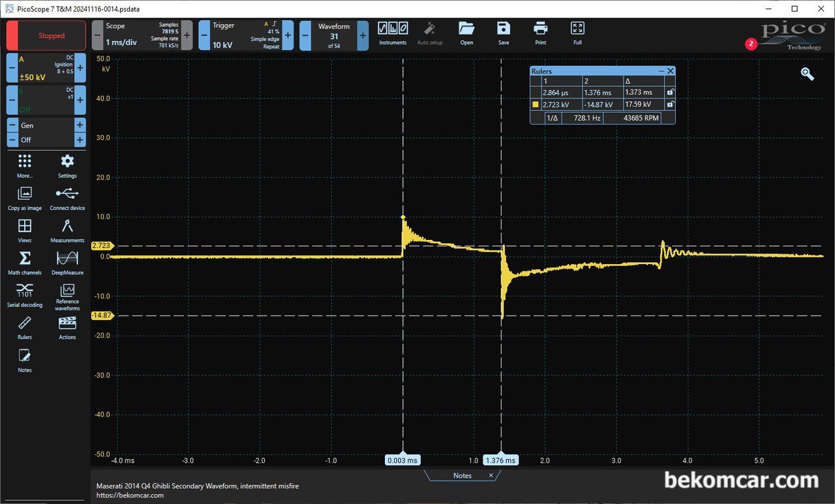Click the -14.87 voltage ruler handle
The width and height of the screenshot is (835, 504).
tap(102, 316)
